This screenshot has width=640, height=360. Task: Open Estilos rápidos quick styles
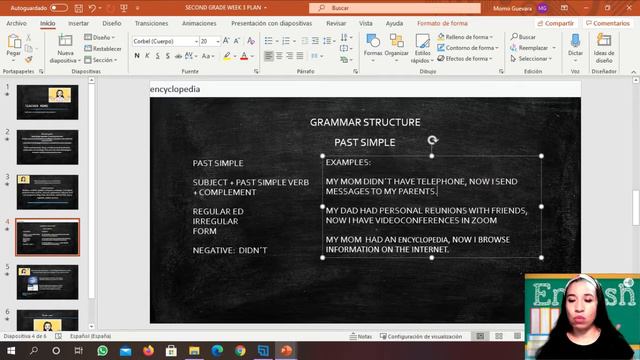point(422,48)
